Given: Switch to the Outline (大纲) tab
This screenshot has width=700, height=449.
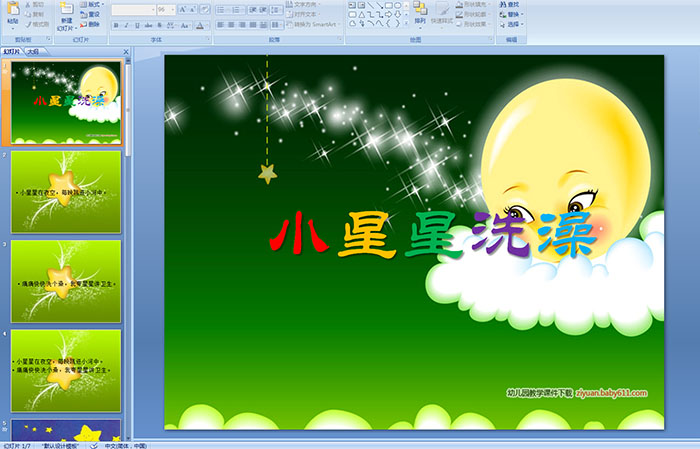Looking at the screenshot, I should click(33, 51).
